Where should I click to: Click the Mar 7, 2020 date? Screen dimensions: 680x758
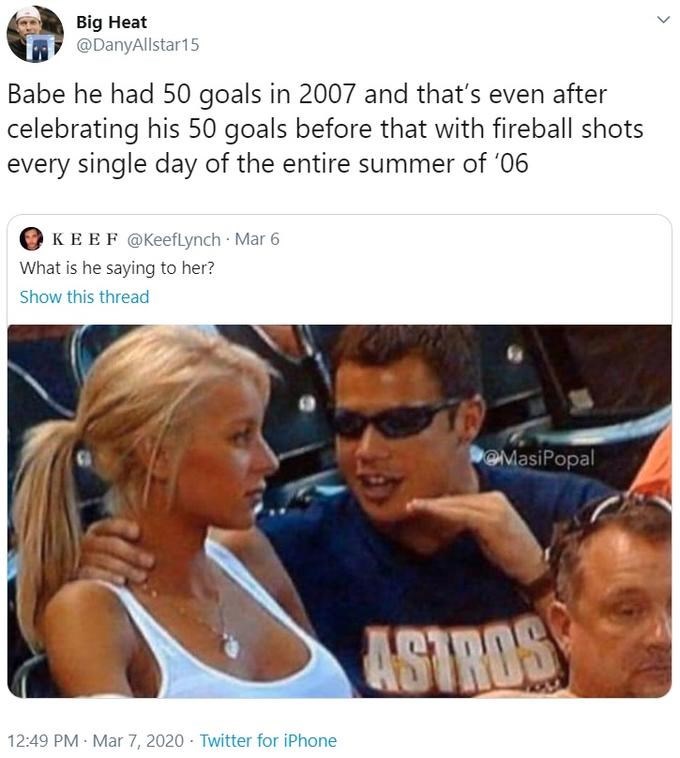[138, 741]
